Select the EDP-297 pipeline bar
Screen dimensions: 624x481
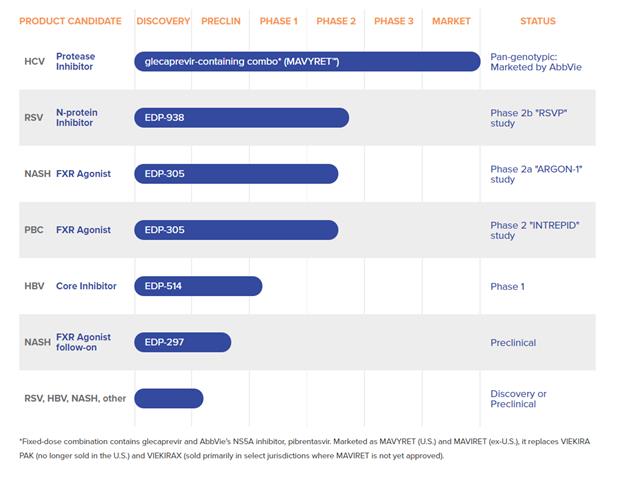[182, 342]
